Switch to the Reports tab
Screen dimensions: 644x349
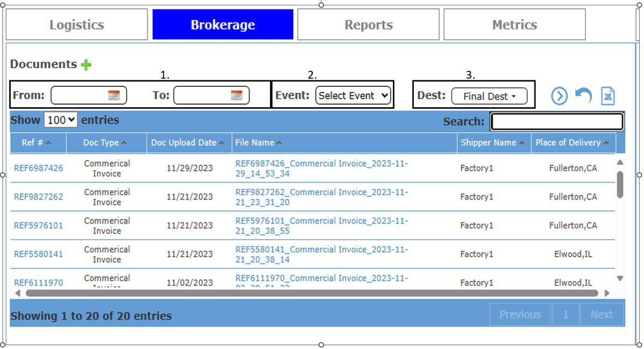tap(369, 25)
